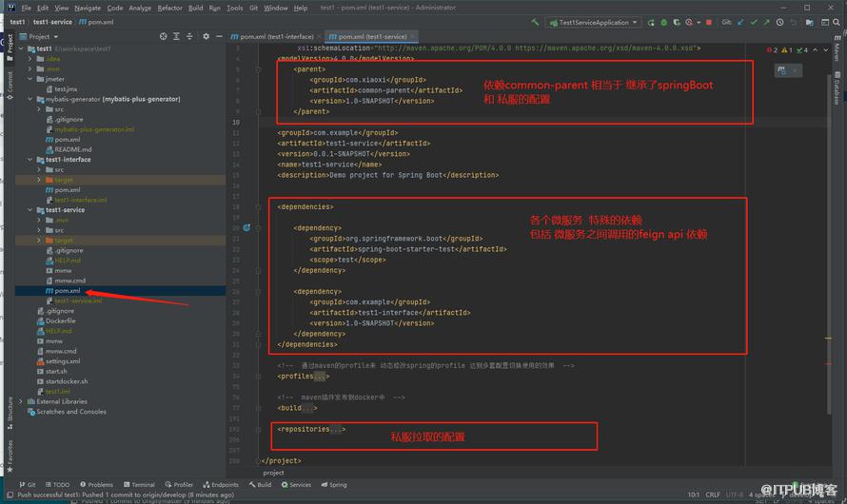Click the Profiler run icon
Viewport: 847px width, 504px height.
(x=690, y=22)
